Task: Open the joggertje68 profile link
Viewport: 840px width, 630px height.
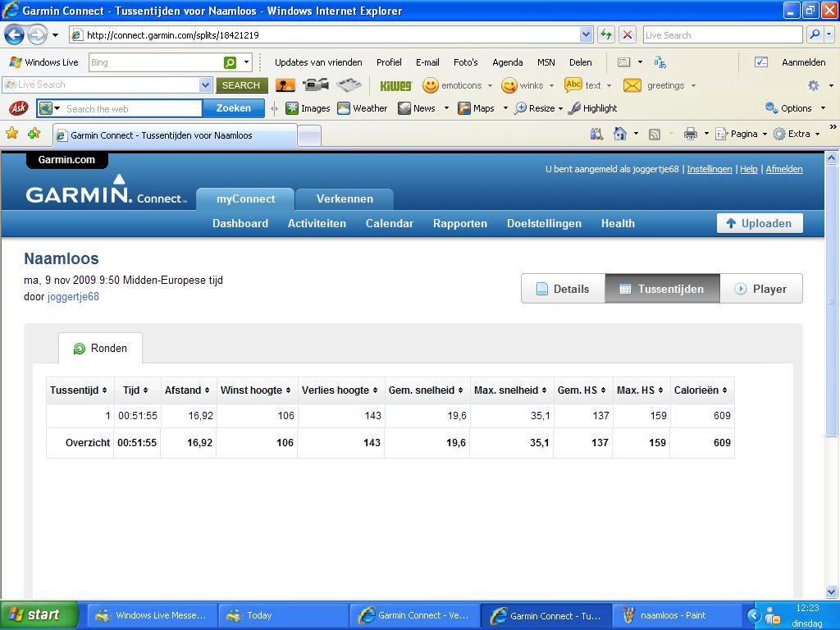Action: [73, 296]
